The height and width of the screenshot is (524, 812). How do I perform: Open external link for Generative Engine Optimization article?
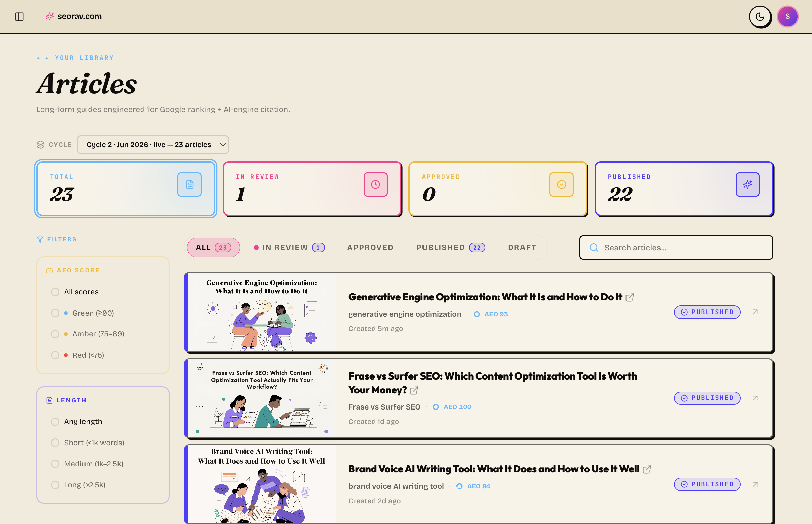point(629,297)
